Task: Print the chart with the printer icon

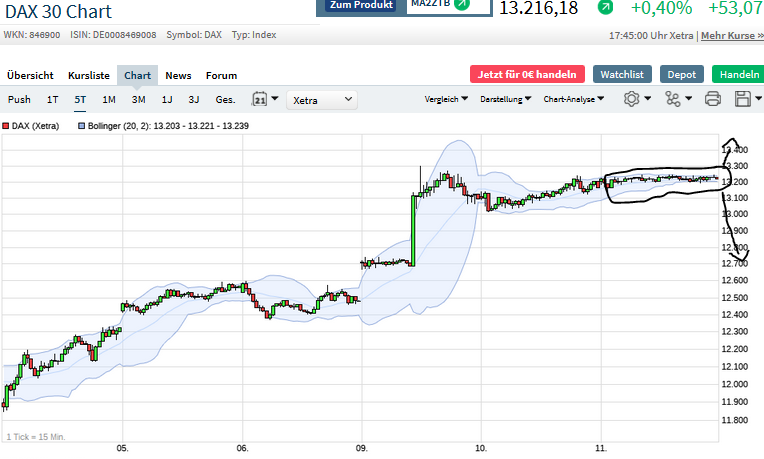Action: [712, 99]
